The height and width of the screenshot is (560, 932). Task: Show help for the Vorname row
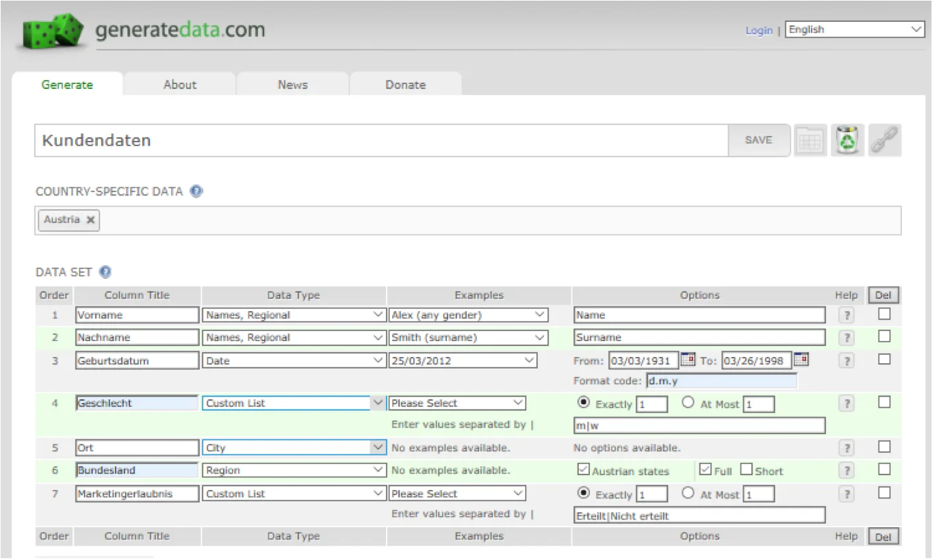click(846, 315)
